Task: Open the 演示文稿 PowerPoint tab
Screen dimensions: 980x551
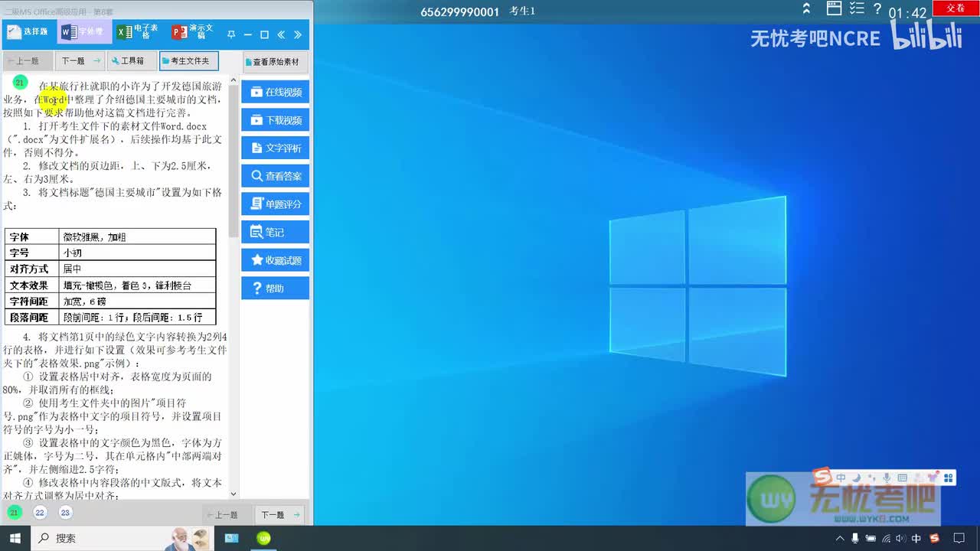Action: pyautogui.click(x=194, y=32)
